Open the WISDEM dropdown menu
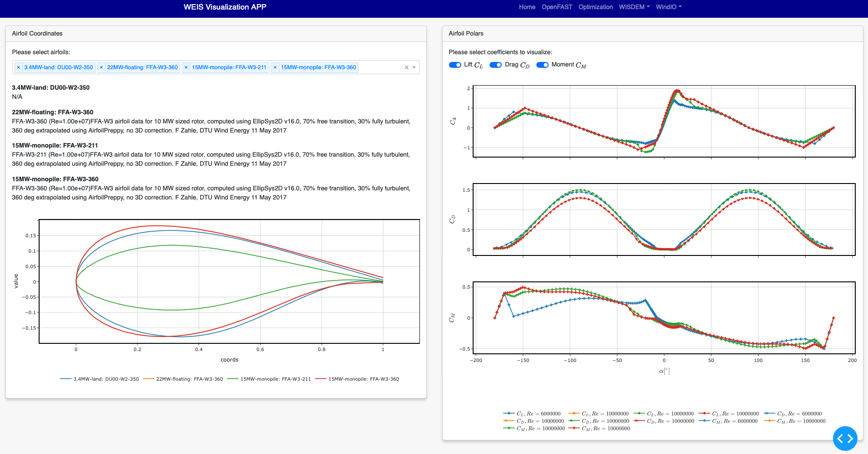 coord(634,7)
